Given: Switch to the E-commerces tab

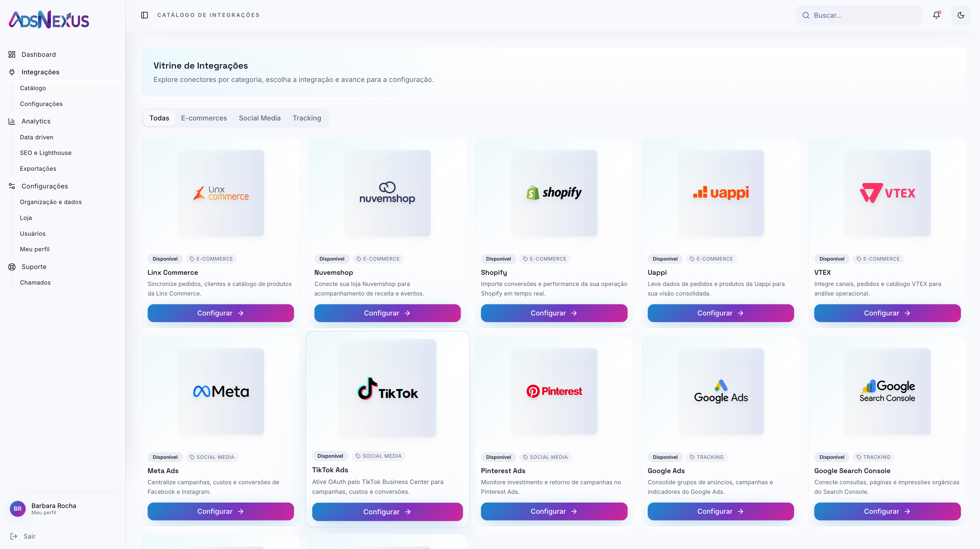Looking at the screenshot, I should tap(204, 118).
